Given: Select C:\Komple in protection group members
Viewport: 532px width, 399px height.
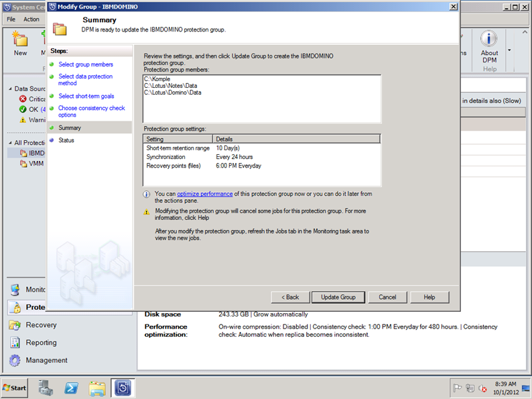Looking at the screenshot, I should 157,78.
